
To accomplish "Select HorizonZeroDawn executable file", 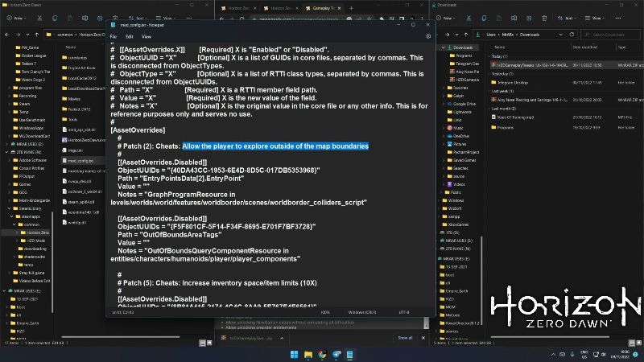I will pos(84,140).
